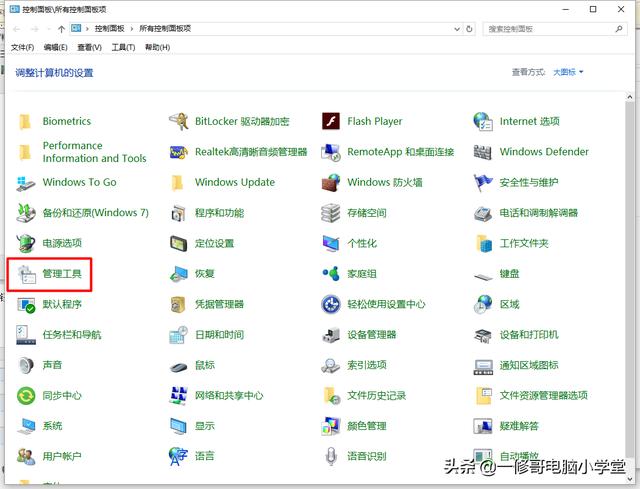Viewport: 640px width, 489px height.
Task: Open 电源选项 icon
Action: point(26,243)
